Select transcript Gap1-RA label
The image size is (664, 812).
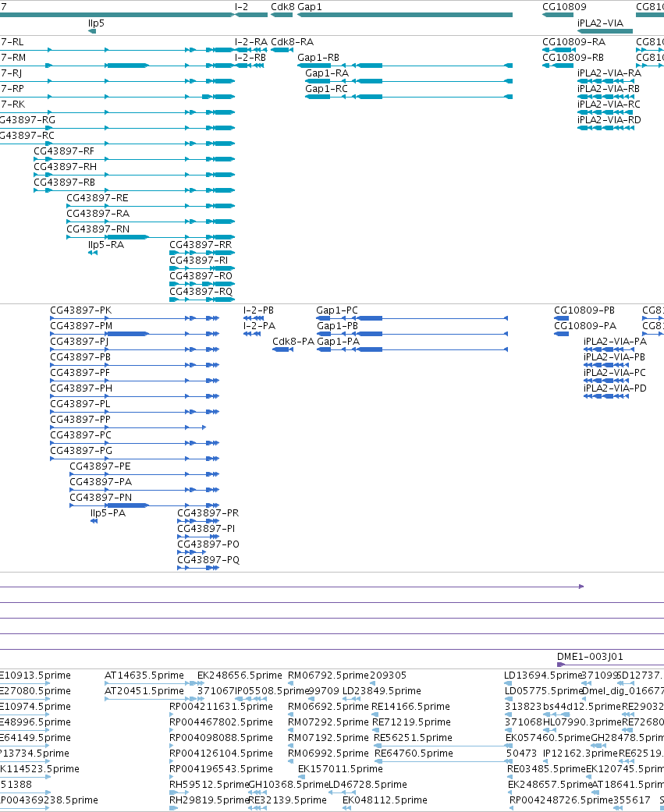327,73
